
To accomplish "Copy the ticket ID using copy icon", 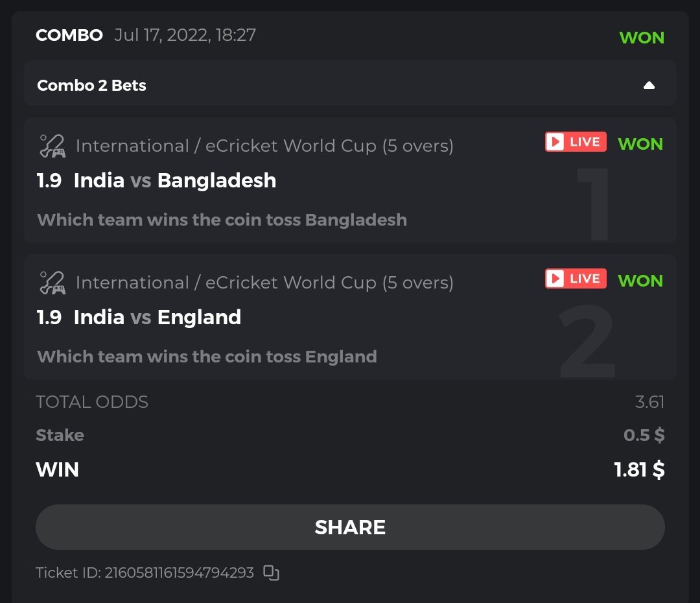I will tap(271, 573).
